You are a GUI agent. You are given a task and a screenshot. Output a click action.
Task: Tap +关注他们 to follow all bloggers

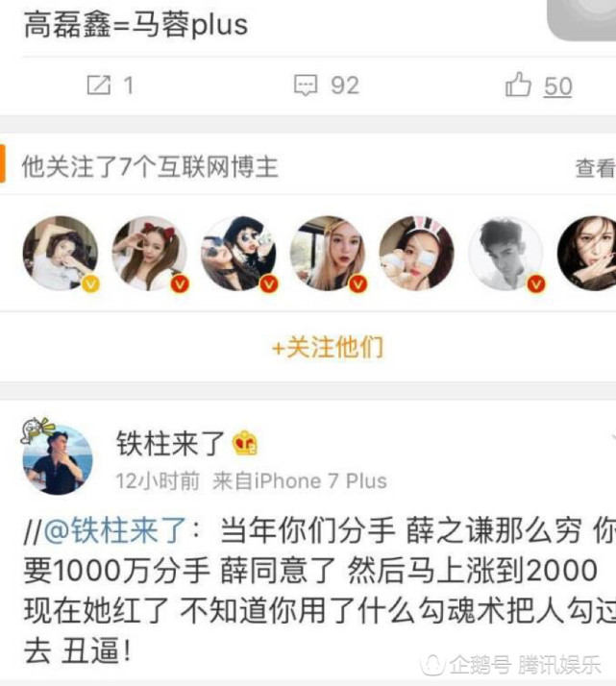click(328, 348)
